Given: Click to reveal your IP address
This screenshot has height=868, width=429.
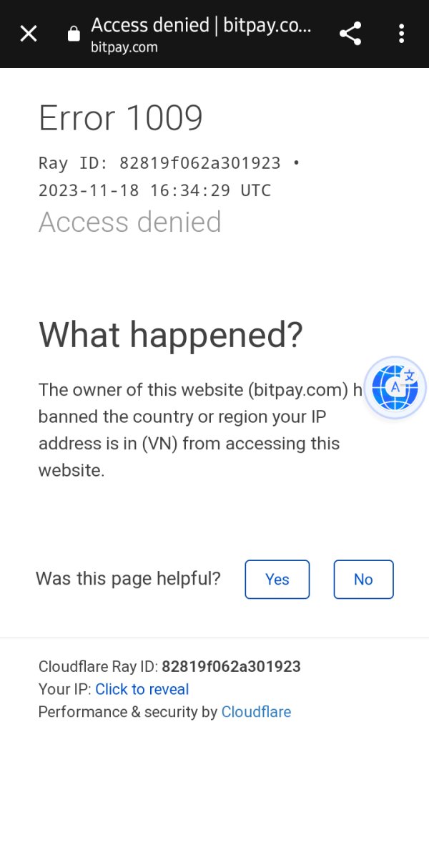Looking at the screenshot, I should pos(142,689).
